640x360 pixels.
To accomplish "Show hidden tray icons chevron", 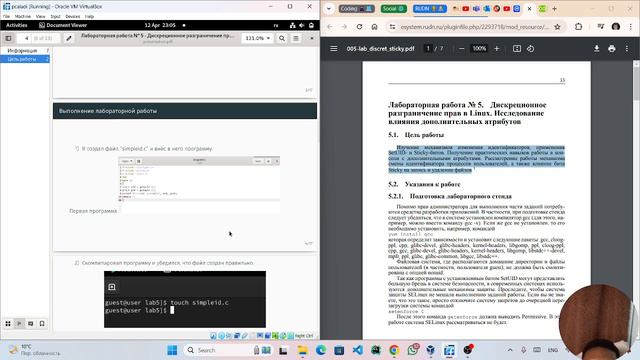I will click(x=510, y=350).
